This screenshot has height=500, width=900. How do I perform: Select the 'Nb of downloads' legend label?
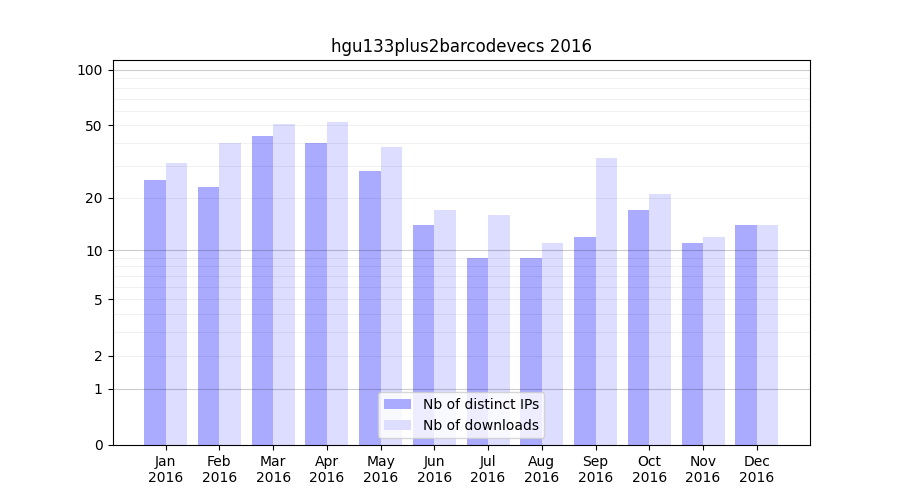480,425
